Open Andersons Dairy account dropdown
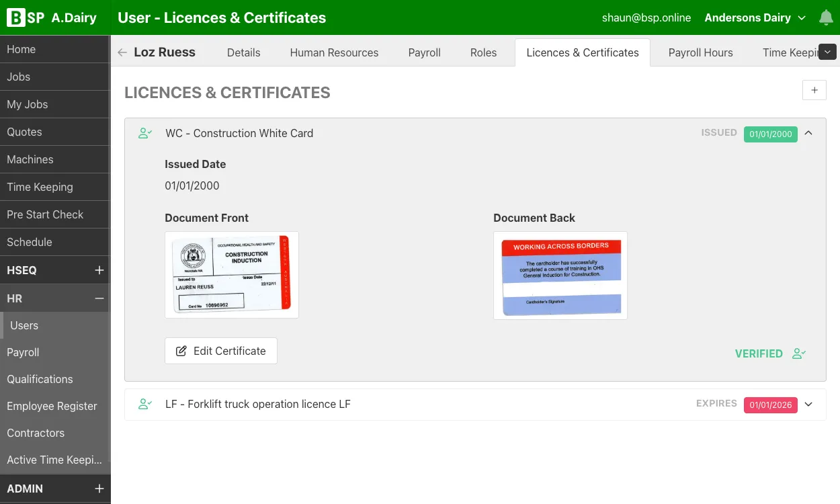This screenshot has width=840, height=504. point(755,18)
